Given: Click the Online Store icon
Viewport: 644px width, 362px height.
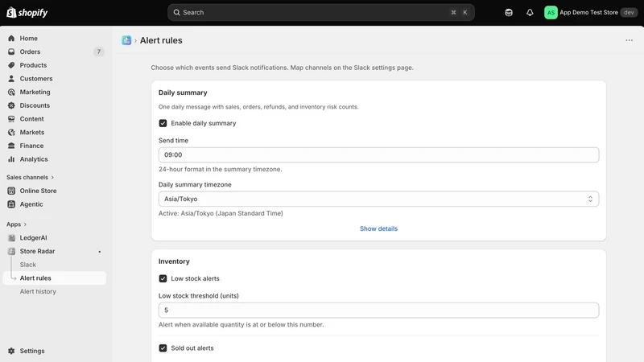Looking at the screenshot, I should coord(11,191).
